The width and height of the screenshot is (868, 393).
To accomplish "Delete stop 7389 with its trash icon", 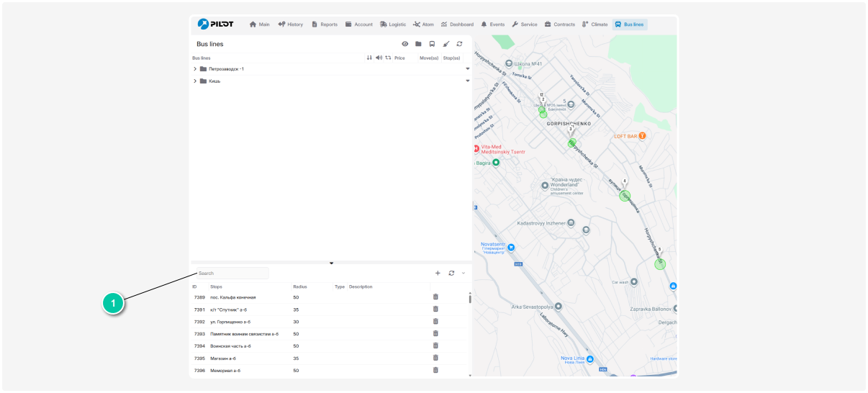I will (x=435, y=297).
